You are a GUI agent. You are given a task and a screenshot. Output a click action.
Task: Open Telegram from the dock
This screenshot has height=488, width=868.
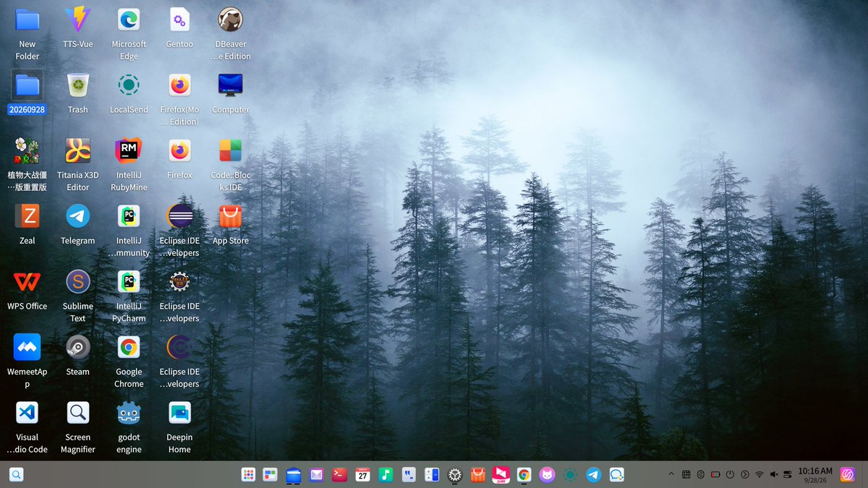click(593, 475)
